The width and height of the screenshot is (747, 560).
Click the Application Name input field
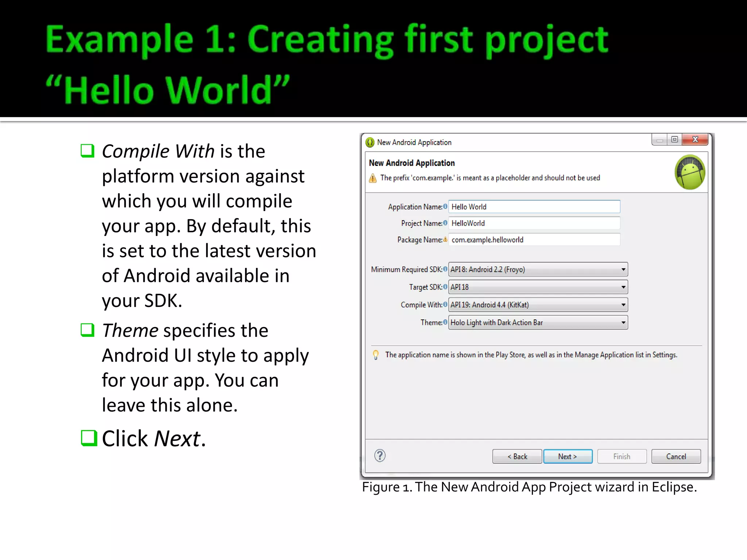tap(534, 207)
